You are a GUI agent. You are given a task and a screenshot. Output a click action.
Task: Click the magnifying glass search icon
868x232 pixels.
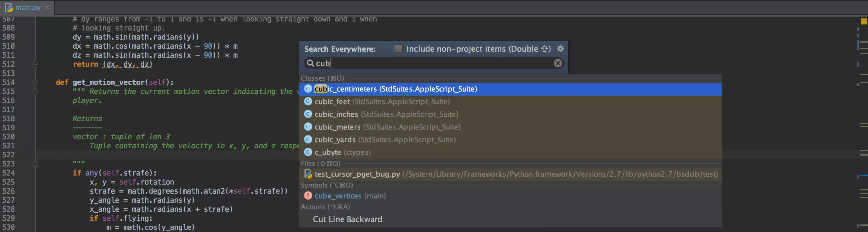click(310, 63)
